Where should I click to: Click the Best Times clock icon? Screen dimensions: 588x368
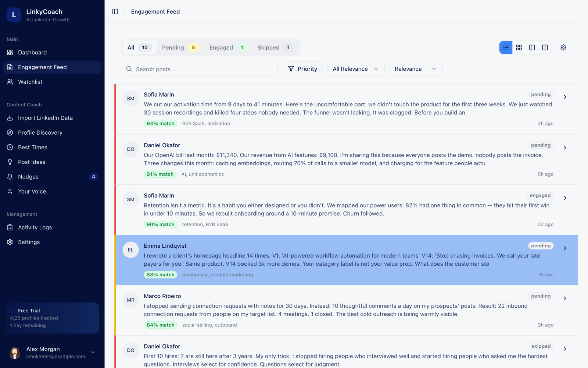(x=10, y=147)
